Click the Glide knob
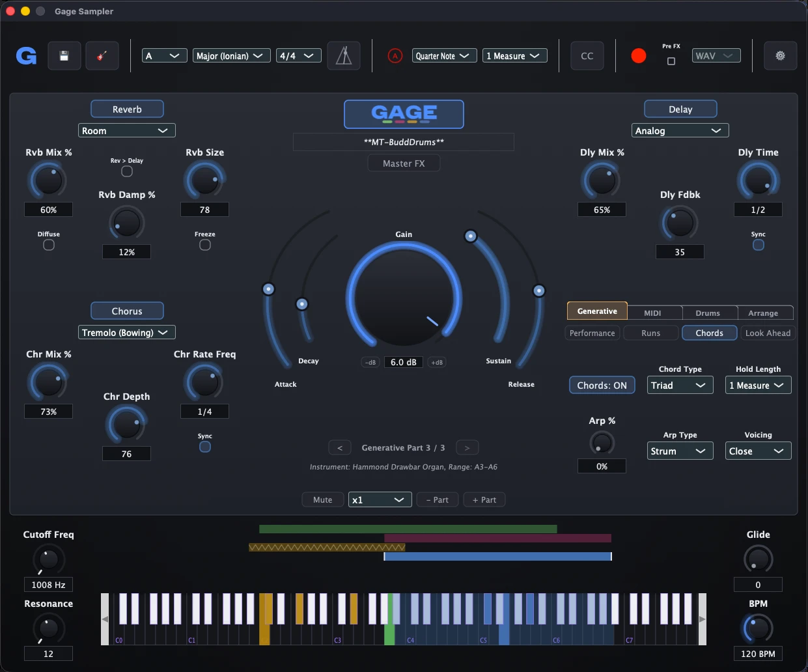 pos(758,559)
